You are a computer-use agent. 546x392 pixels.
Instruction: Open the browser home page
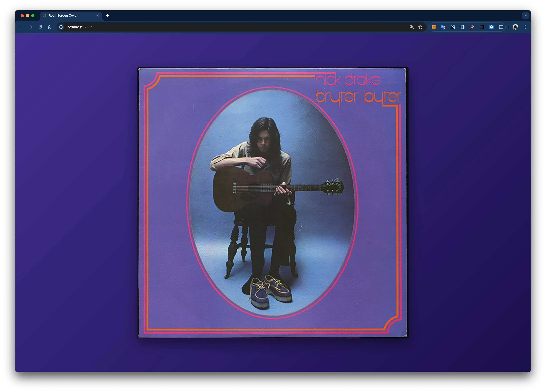(50, 27)
